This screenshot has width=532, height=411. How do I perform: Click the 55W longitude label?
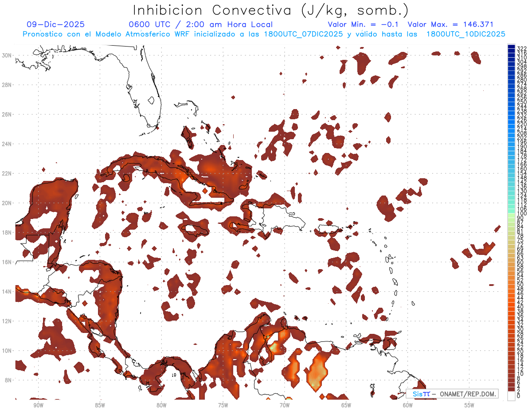pos(469,405)
